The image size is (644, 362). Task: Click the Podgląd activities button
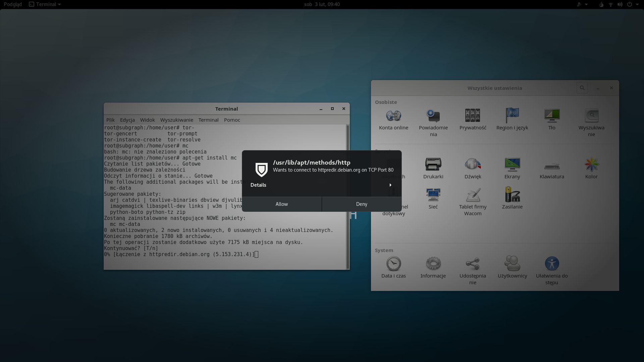(x=13, y=4)
